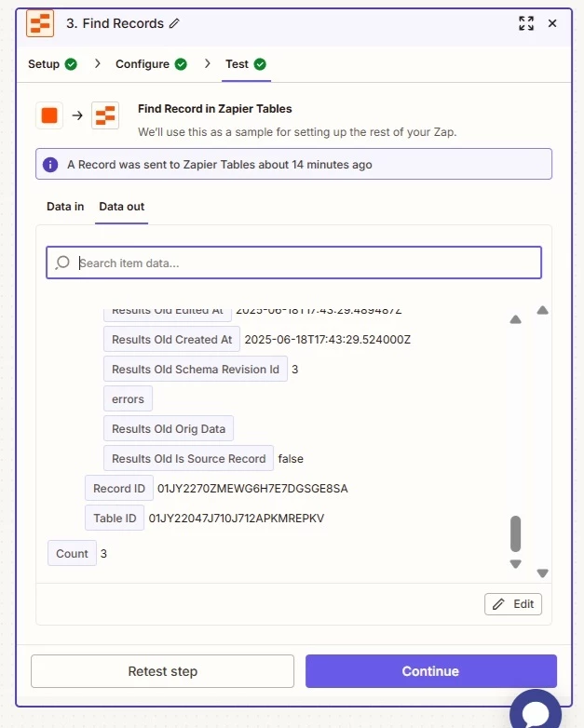Image resolution: width=584 pixels, height=728 pixels.
Task: Click the inner scrollbar up arrow
Action: coord(515,319)
